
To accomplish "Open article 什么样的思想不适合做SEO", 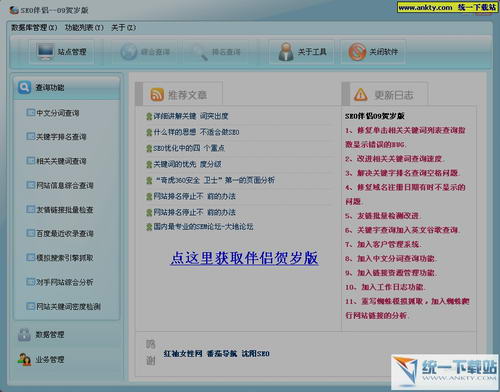I will [196, 132].
